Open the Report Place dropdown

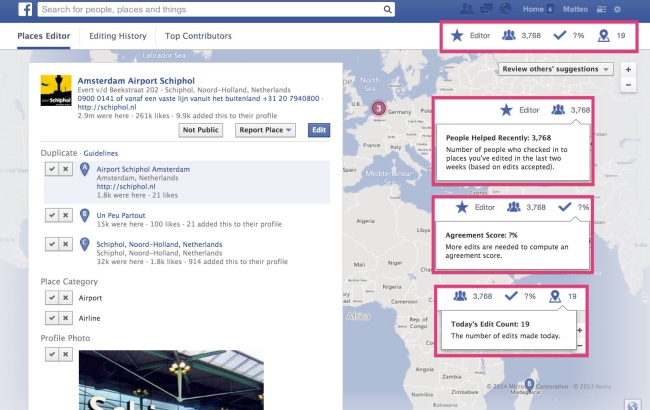[265, 130]
